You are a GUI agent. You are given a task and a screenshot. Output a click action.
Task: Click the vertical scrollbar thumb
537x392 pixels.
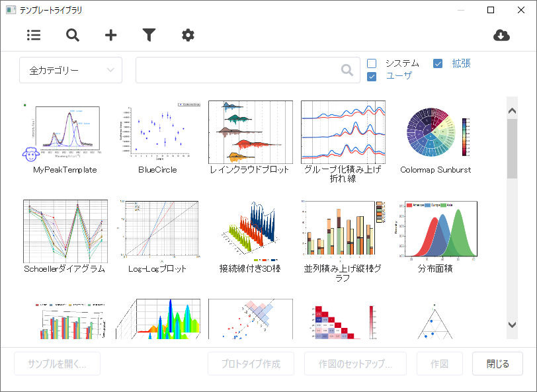(x=512, y=149)
